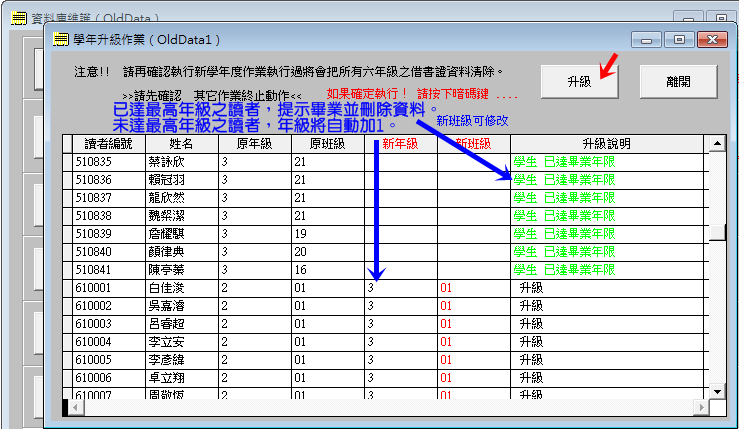Select the name cell 卓立翔

(x=182, y=378)
